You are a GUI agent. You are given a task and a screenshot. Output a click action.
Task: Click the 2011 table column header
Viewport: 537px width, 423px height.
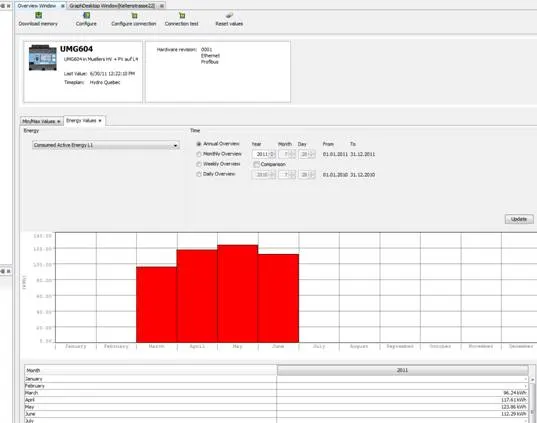402,370
